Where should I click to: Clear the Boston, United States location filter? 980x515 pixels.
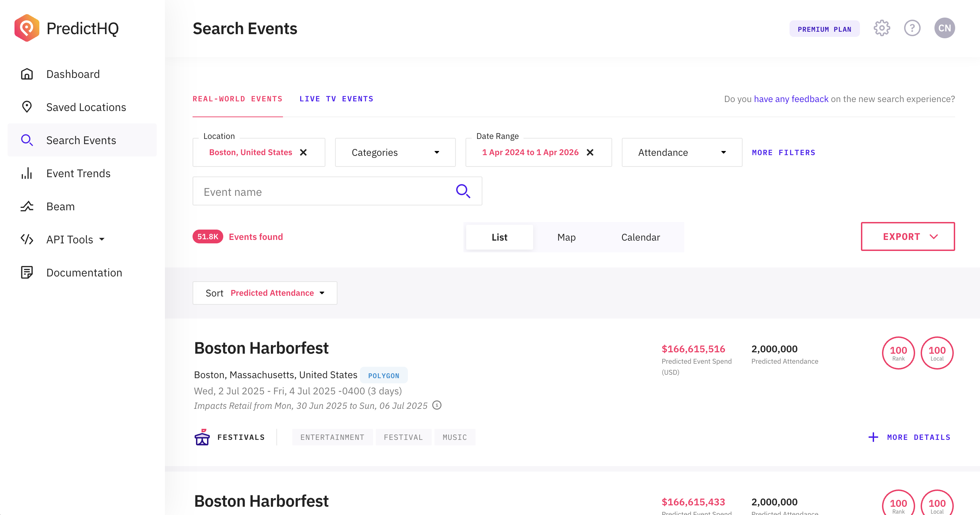(303, 152)
